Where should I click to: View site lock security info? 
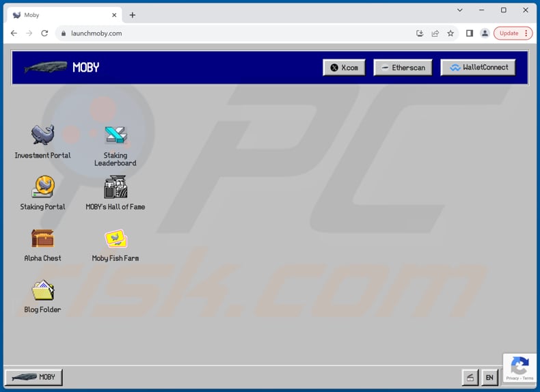[x=64, y=33]
